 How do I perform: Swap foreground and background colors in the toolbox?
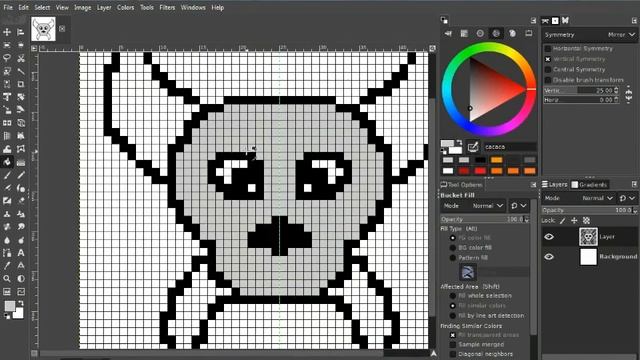pyautogui.click(x=21, y=303)
